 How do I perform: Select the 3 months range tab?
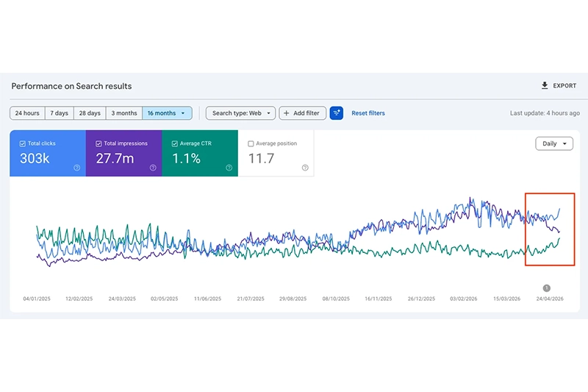[x=124, y=113]
